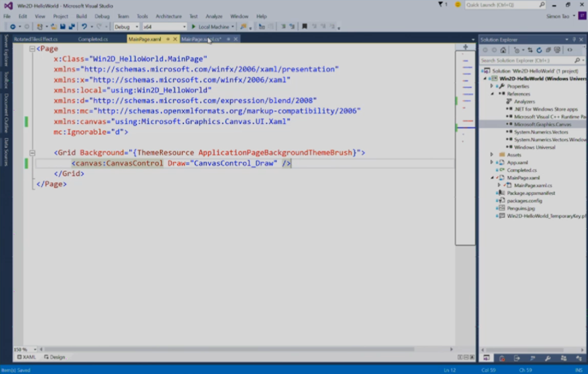Click the Simon Tao account name
Screen dimensions: 588x374
(558, 17)
